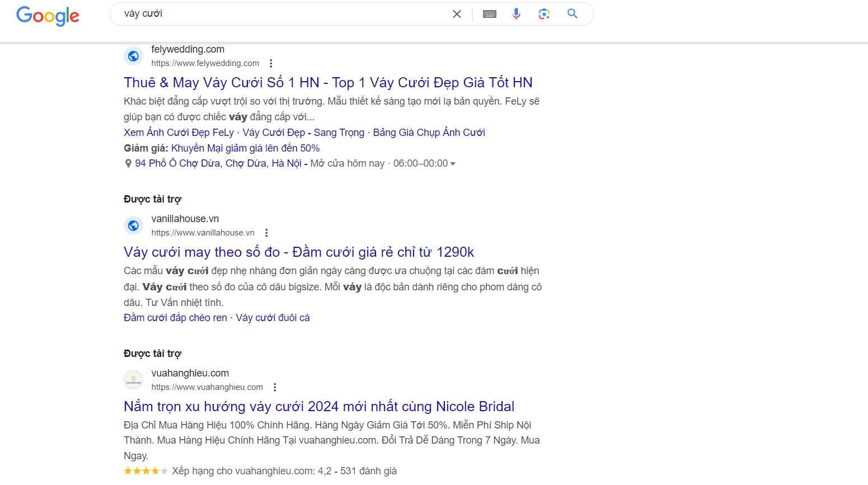Open the Thuê & May Váy Cưới headline
Image resolution: width=868 pixels, height=485 pixels.
coord(328,83)
